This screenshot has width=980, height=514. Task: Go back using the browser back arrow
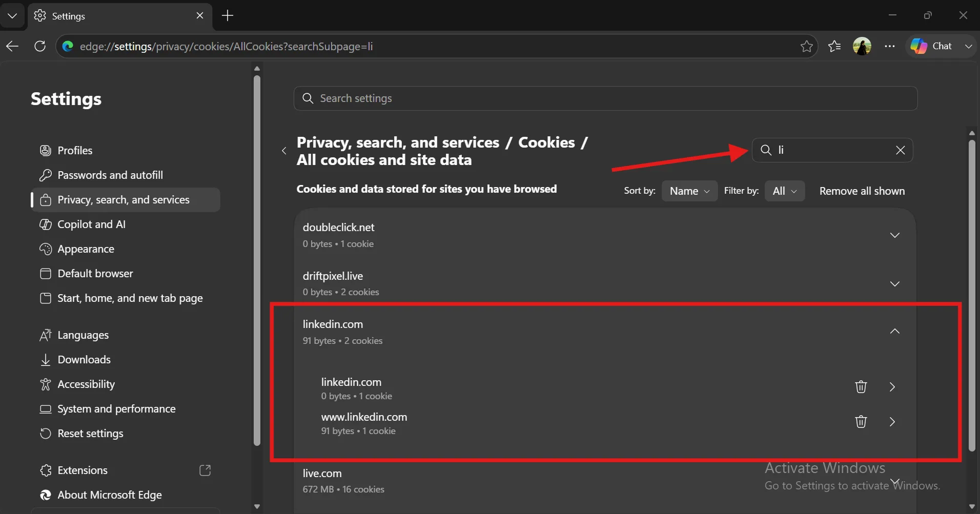point(12,46)
